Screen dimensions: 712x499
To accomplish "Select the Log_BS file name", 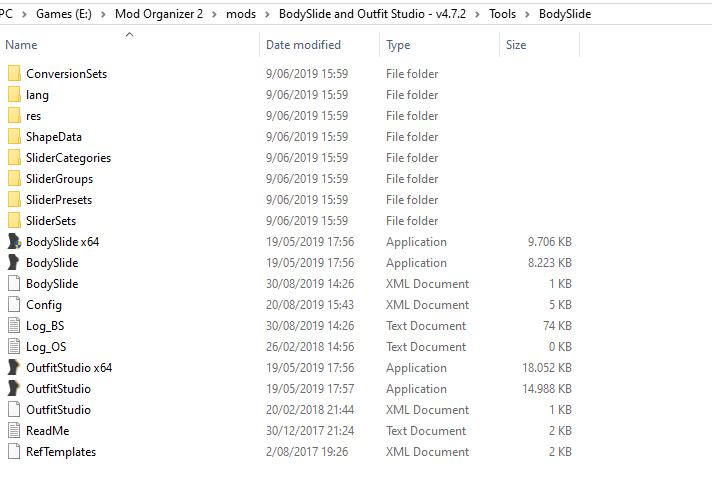I will [45, 326].
